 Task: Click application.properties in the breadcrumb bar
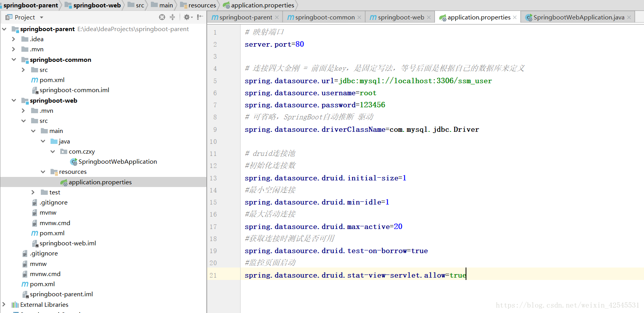[x=258, y=5]
